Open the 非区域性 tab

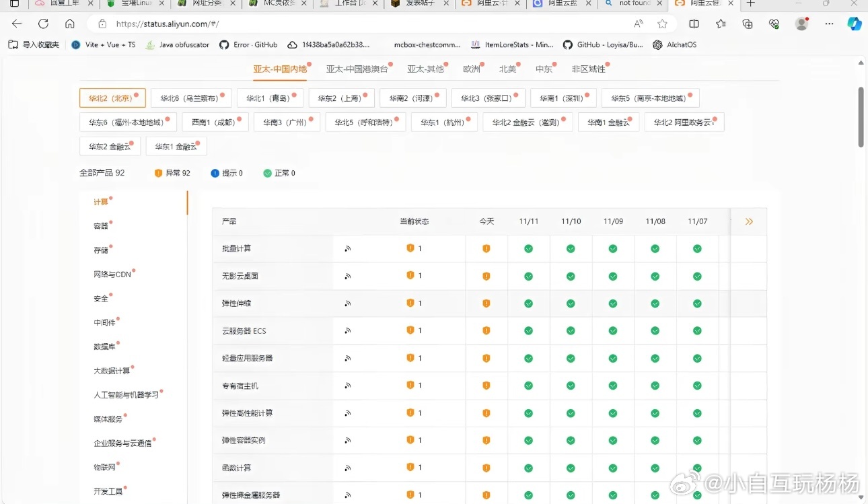[x=589, y=69]
